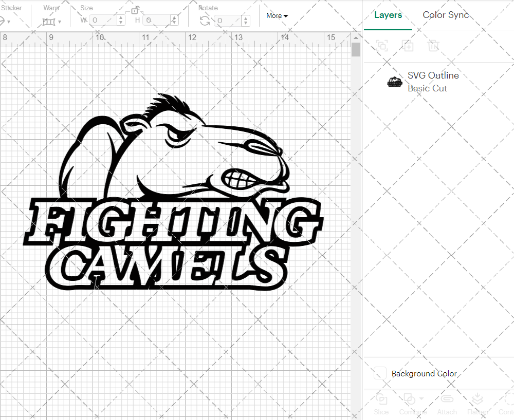Open the More dropdown
Viewport: 514px width, 420px height.
[277, 16]
